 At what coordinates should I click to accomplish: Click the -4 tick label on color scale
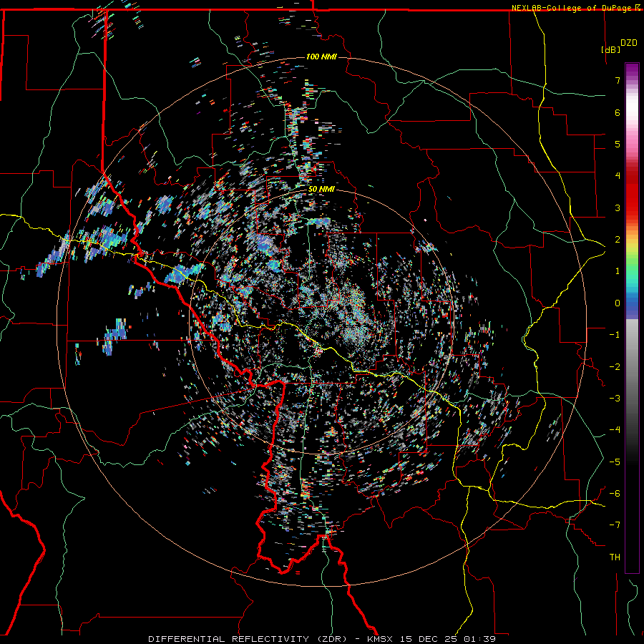coord(615,429)
